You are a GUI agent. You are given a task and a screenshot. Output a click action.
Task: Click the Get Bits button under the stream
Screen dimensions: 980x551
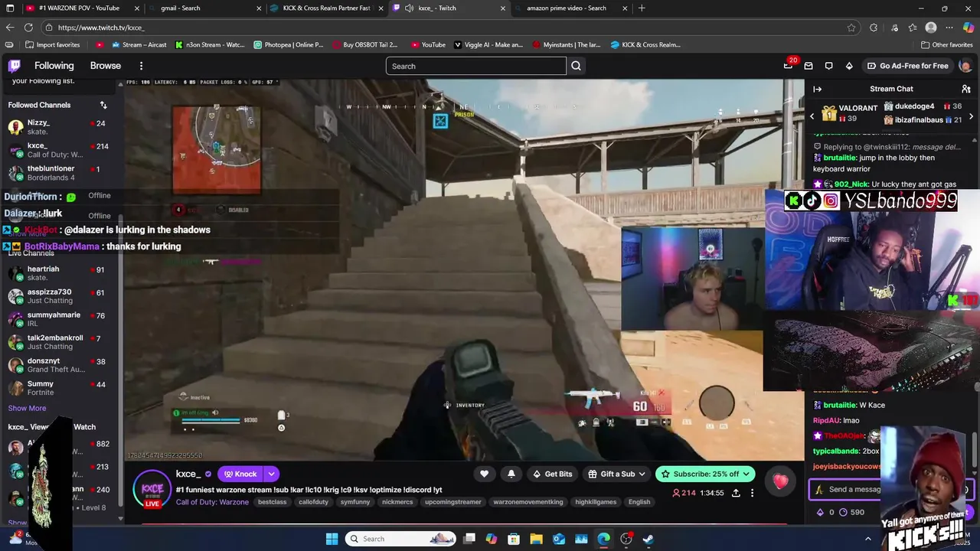pos(552,474)
